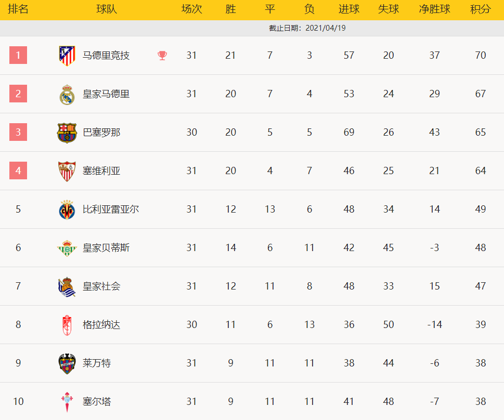Click the red rank 4 badge
This screenshot has width=504, height=420.
click(x=18, y=170)
